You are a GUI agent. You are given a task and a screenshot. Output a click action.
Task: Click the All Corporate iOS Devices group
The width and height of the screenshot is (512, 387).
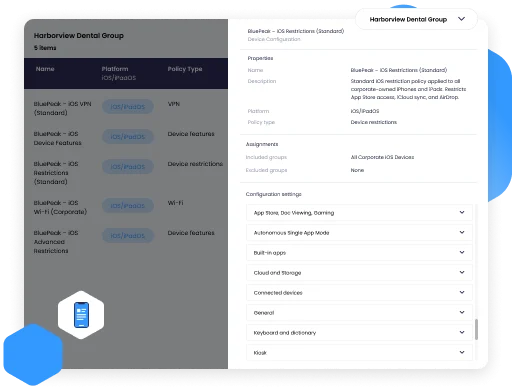[382, 157]
